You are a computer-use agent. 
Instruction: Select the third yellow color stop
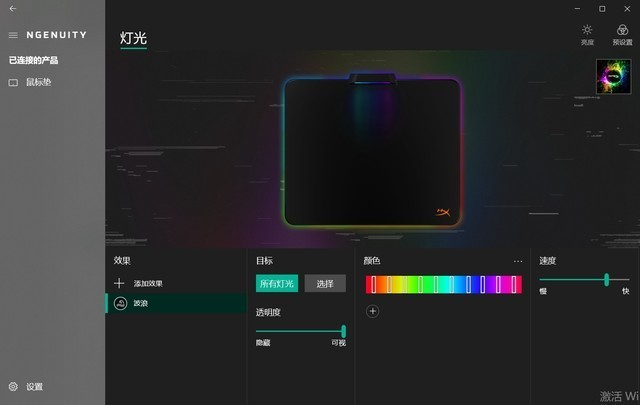[x=404, y=285]
